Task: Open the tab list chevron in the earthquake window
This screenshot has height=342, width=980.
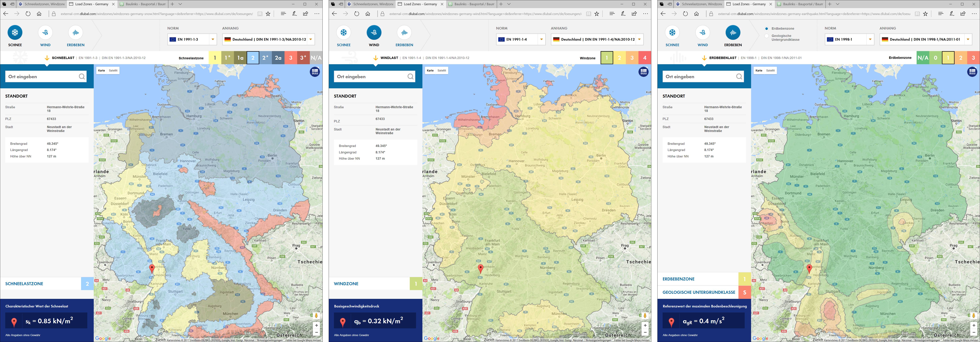Action: (838, 4)
